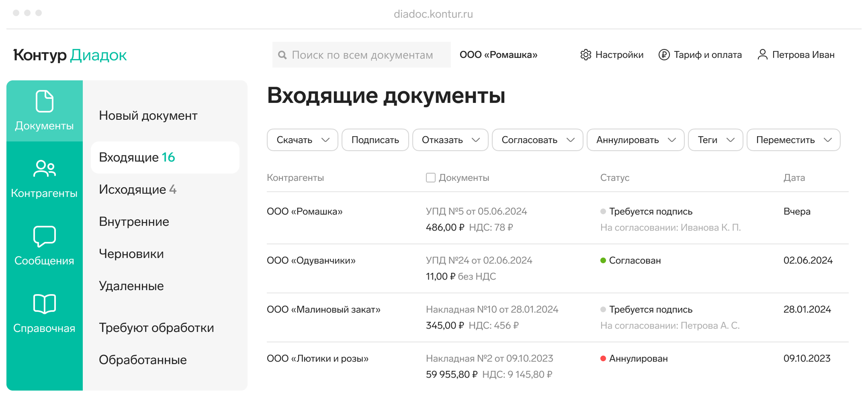Viewport: 868px width, 397px height.
Task: Toggle the Документы select-all checkbox
Action: point(431,178)
